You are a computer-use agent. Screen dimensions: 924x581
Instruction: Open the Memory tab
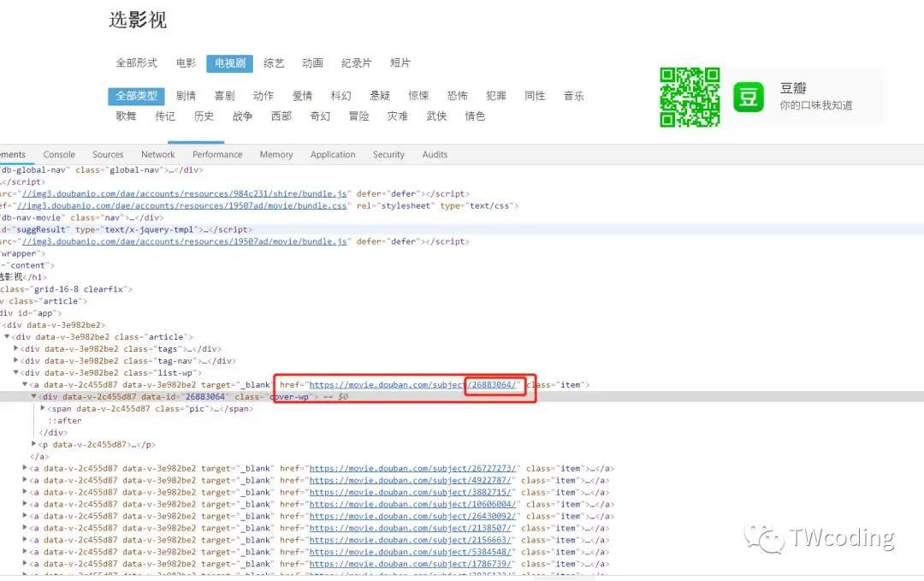[276, 154]
